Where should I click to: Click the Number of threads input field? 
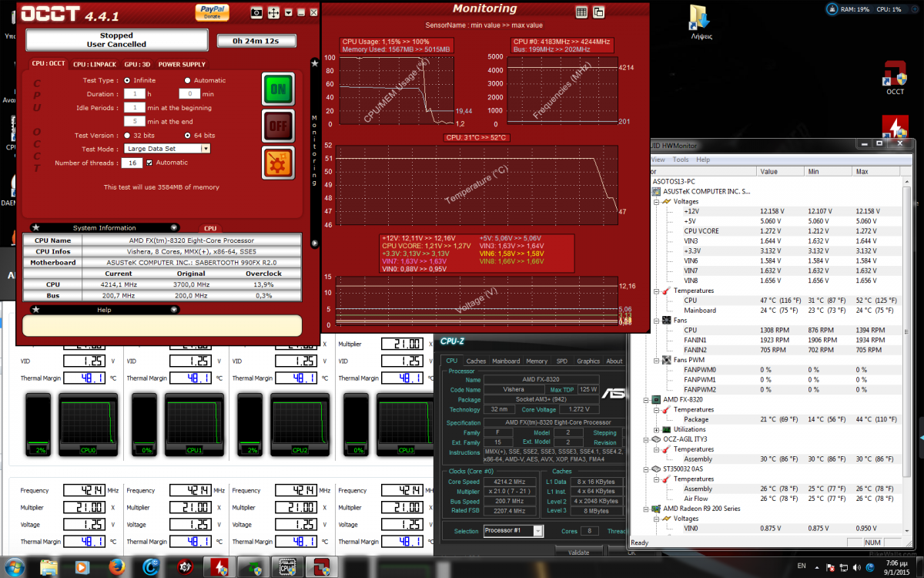[x=132, y=163]
